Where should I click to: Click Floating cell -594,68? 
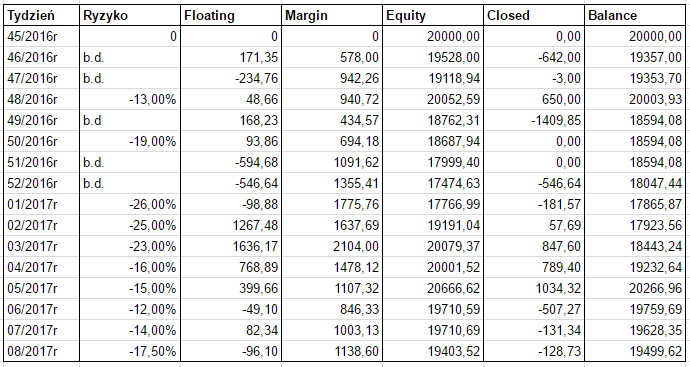tap(231, 162)
